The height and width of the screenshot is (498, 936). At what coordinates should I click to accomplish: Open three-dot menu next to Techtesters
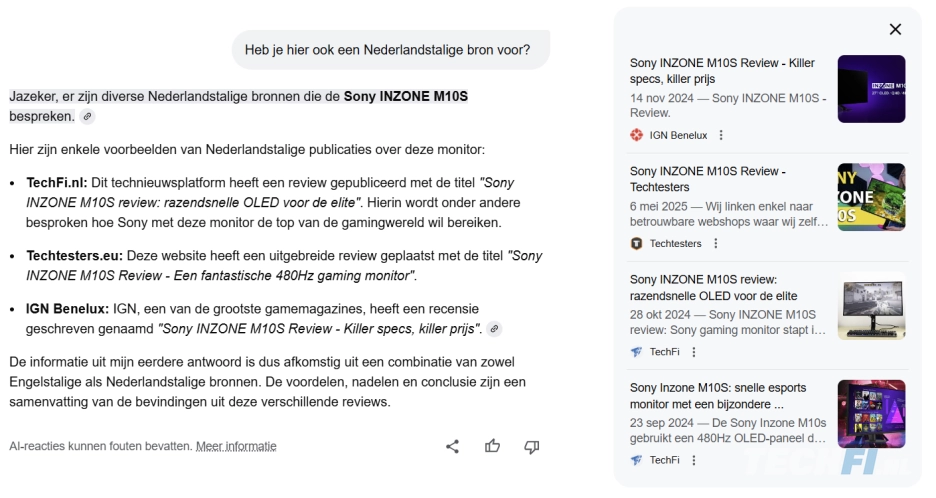[x=716, y=243]
